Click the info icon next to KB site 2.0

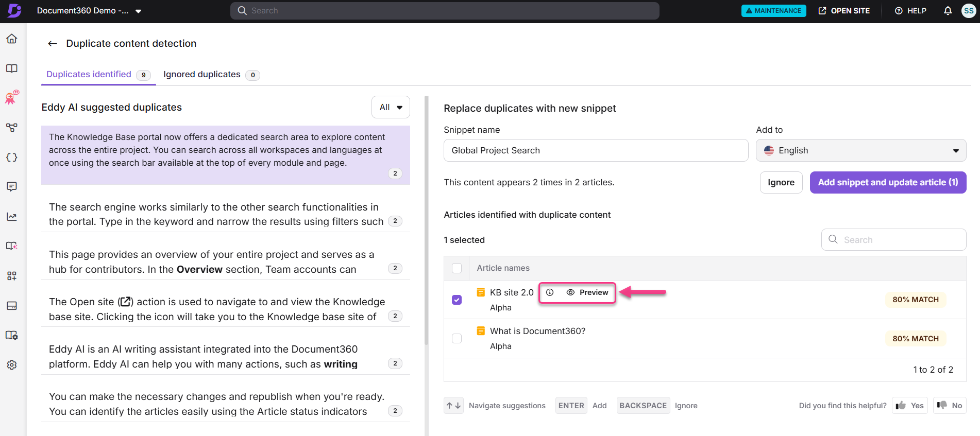[x=550, y=292]
